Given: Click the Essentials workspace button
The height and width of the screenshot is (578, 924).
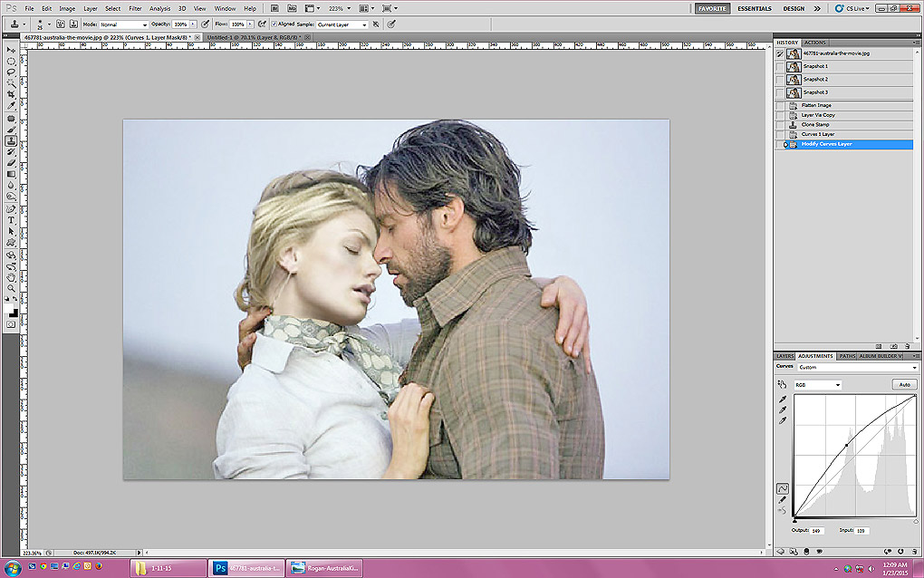Looking at the screenshot, I should coord(755,8).
